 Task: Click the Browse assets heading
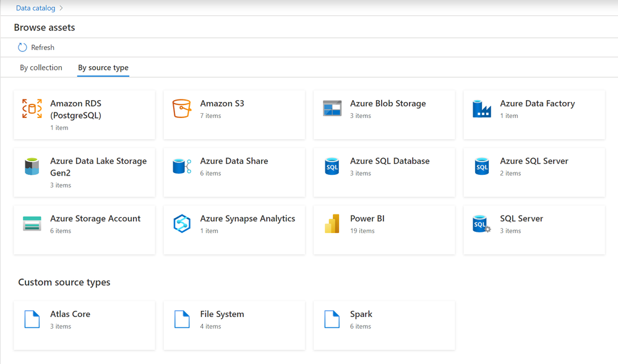pyautogui.click(x=45, y=28)
